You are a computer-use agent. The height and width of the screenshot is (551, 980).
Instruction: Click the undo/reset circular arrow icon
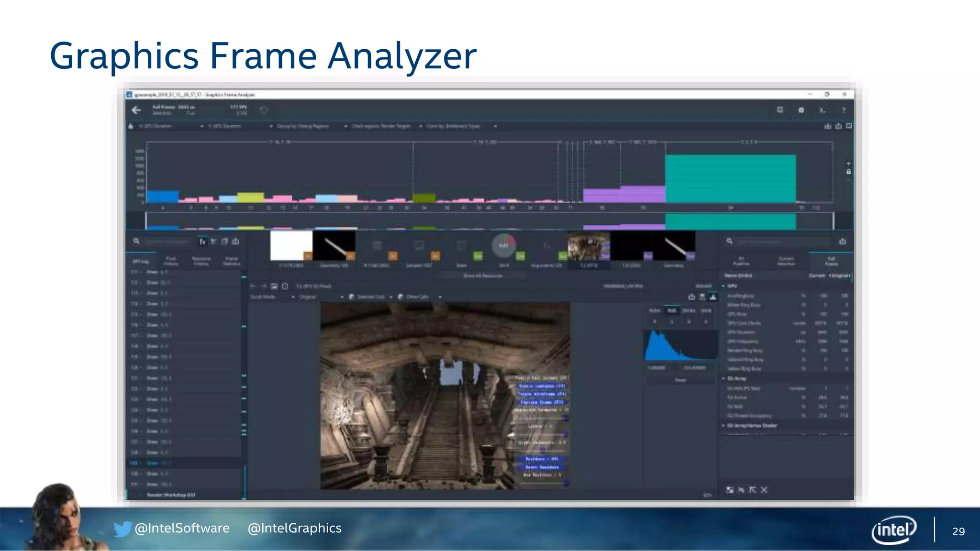pyautogui.click(x=263, y=110)
